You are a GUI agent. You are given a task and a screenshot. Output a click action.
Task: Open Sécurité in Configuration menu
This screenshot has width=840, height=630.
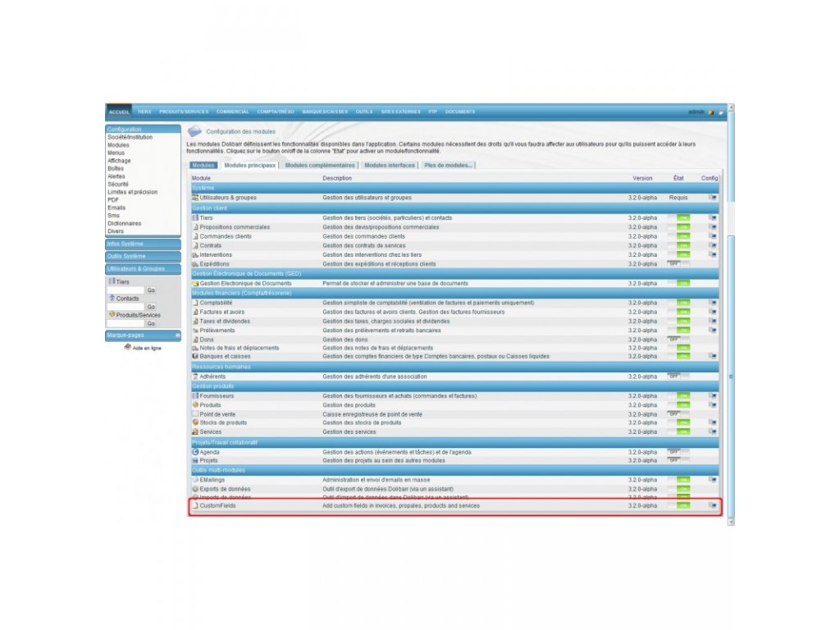click(x=118, y=185)
